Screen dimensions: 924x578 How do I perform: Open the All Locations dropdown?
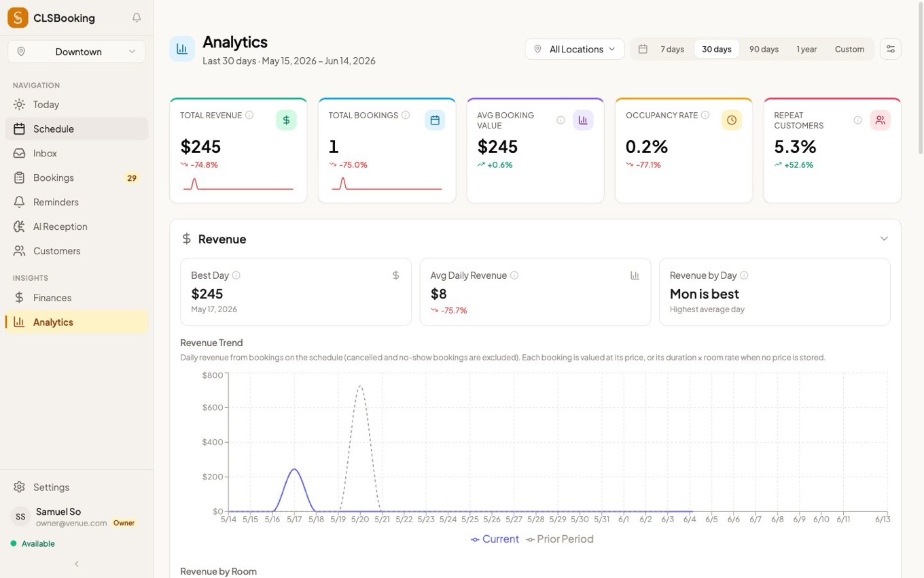click(x=575, y=49)
